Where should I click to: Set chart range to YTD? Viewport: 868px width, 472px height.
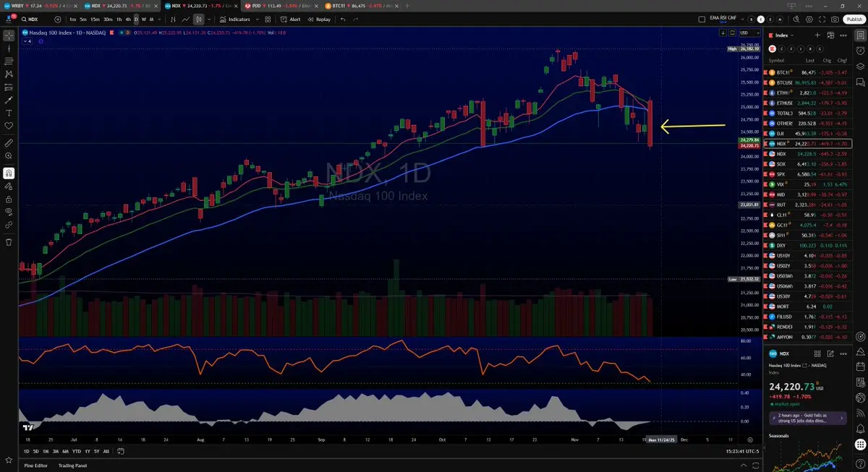pos(76,451)
